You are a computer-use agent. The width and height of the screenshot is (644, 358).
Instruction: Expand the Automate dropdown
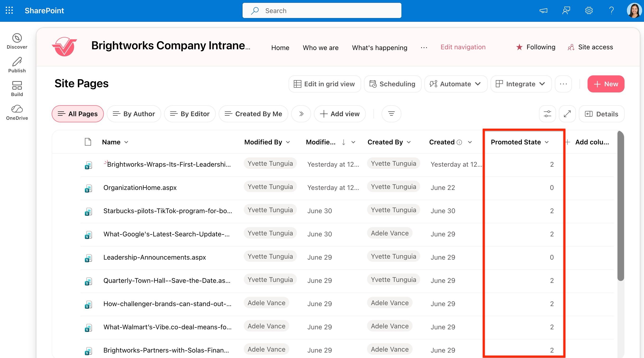[456, 84]
